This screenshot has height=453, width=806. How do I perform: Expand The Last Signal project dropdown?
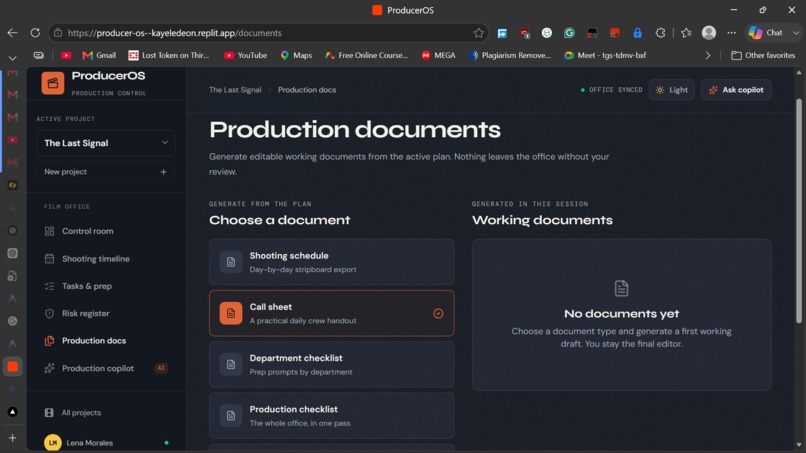pyautogui.click(x=106, y=143)
